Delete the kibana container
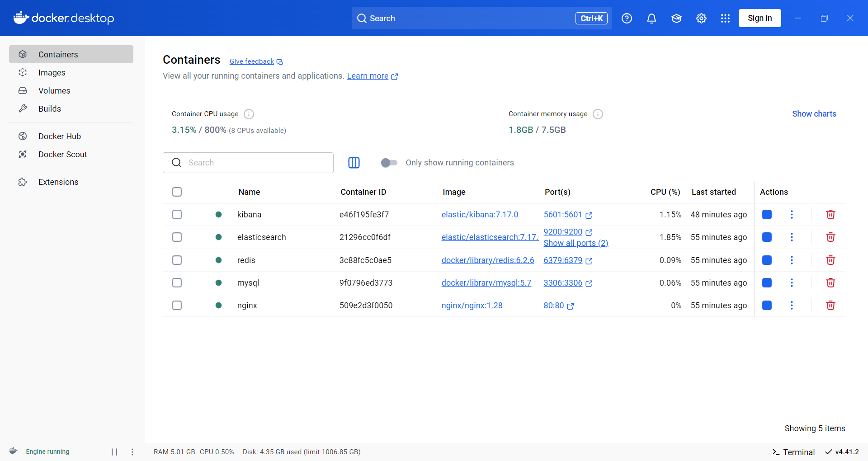 [x=830, y=215]
